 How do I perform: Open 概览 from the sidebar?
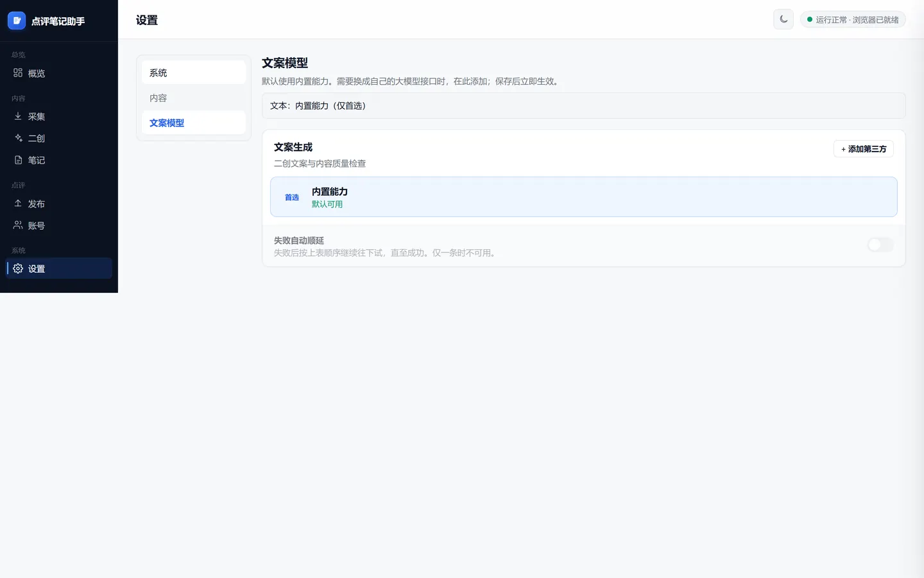(x=59, y=73)
